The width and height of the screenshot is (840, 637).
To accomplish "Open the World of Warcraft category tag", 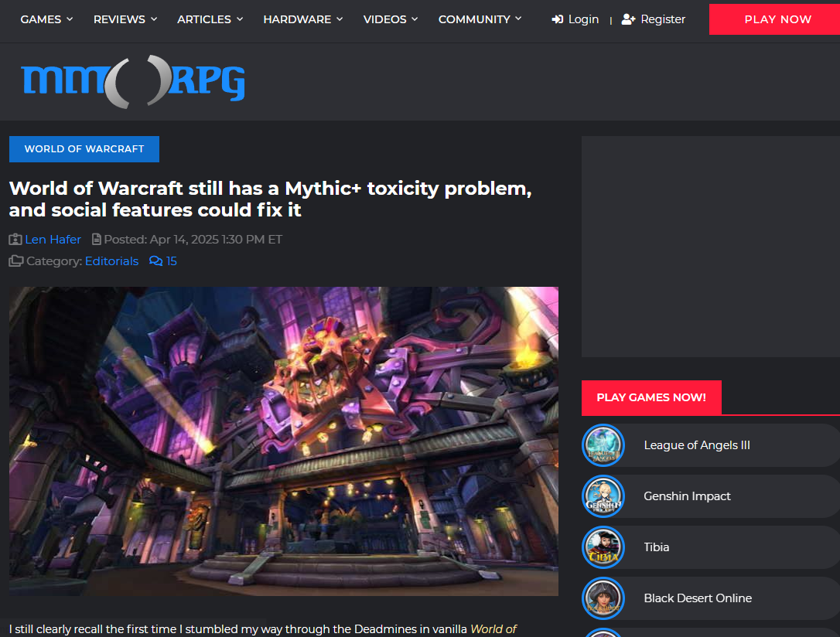I will (84, 148).
